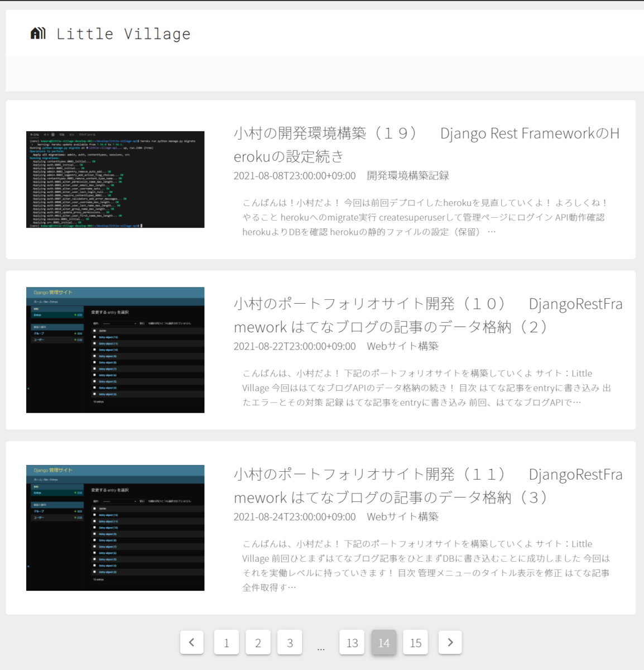
Task: Jump to page 13
Action: click(x=352, y=642)
